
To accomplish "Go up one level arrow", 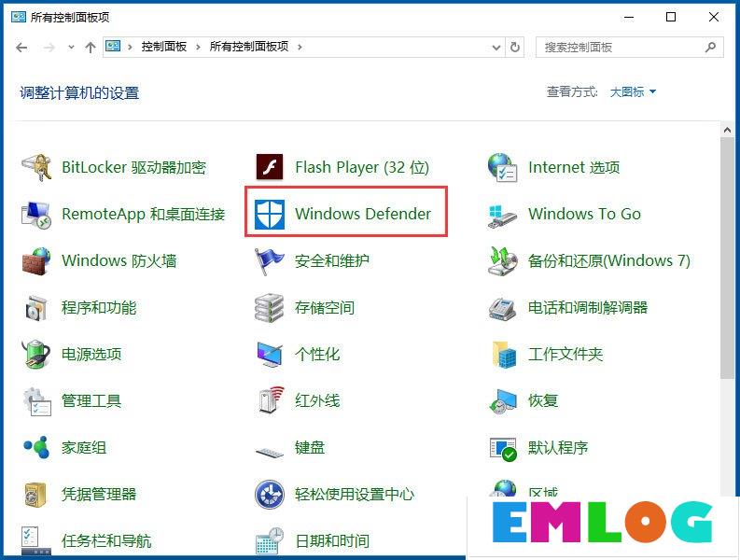I will [x=91, y=48].
